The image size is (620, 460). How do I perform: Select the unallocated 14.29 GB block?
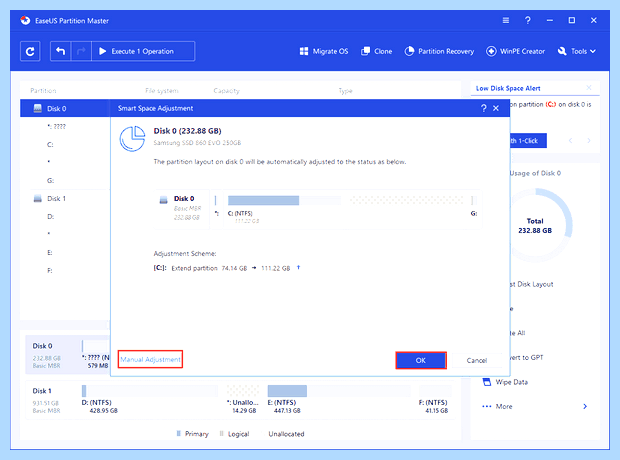point(243,399)
